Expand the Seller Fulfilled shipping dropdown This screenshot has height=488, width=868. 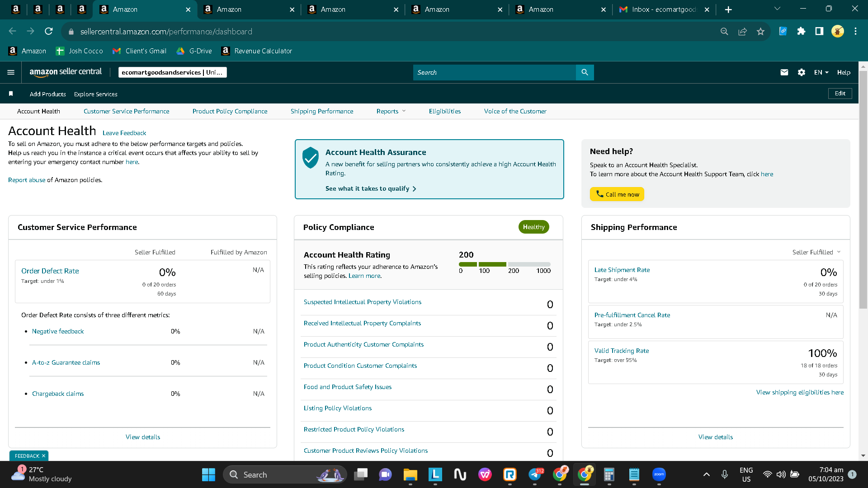(816, 252)
